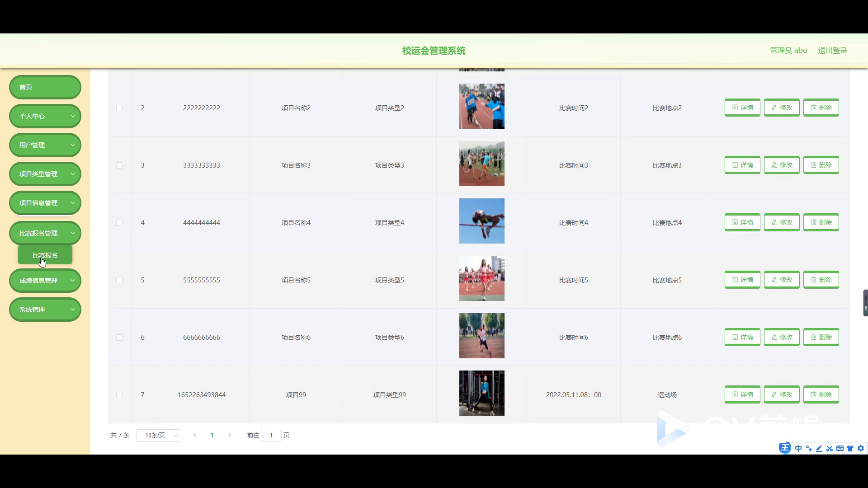Click the previous page arrow in pagination
The image size is (868, 488).
[195, 435]
